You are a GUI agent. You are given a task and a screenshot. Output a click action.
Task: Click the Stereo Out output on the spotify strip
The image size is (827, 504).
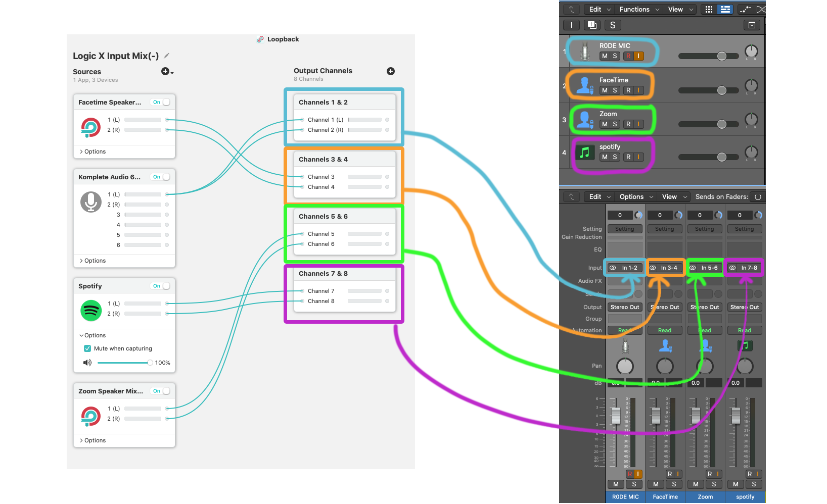click(744, 307)
